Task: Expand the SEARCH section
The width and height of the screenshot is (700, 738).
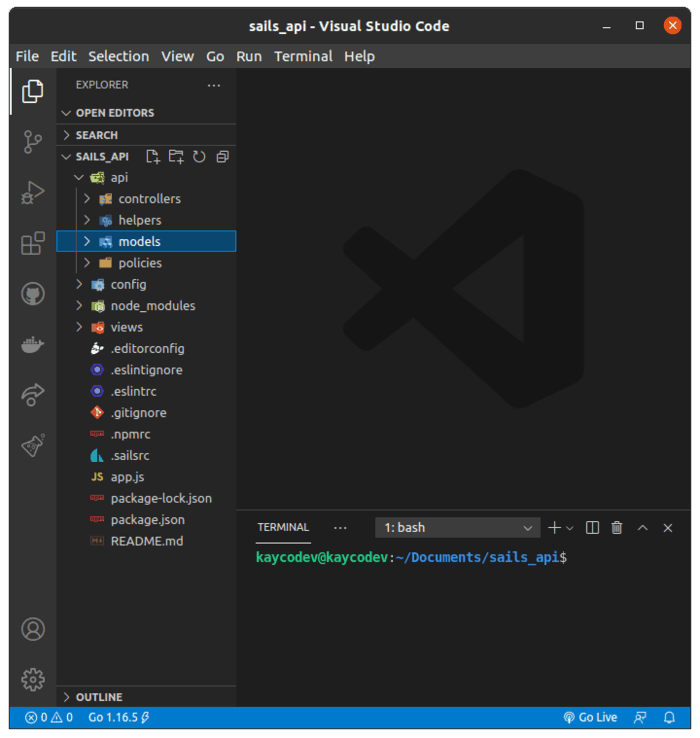Action: pos(146,135)
